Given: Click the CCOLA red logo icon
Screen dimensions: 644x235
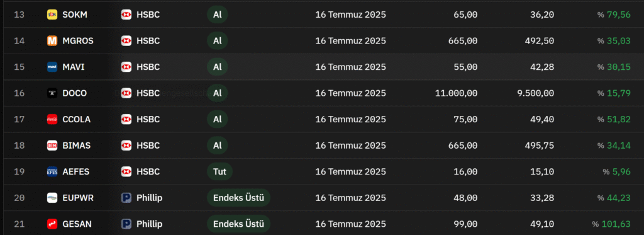Looking at the screenshot, I should pyautogui.click(x=52, y=119).
